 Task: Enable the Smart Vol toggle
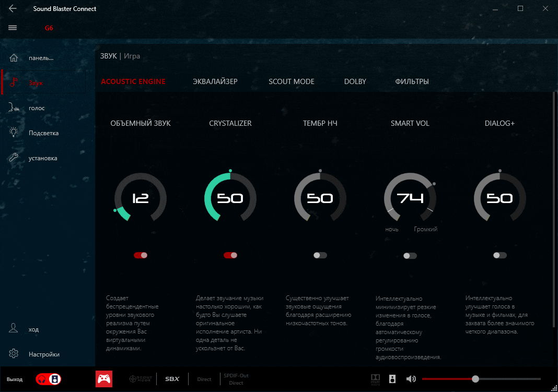(x=410, y=256)
